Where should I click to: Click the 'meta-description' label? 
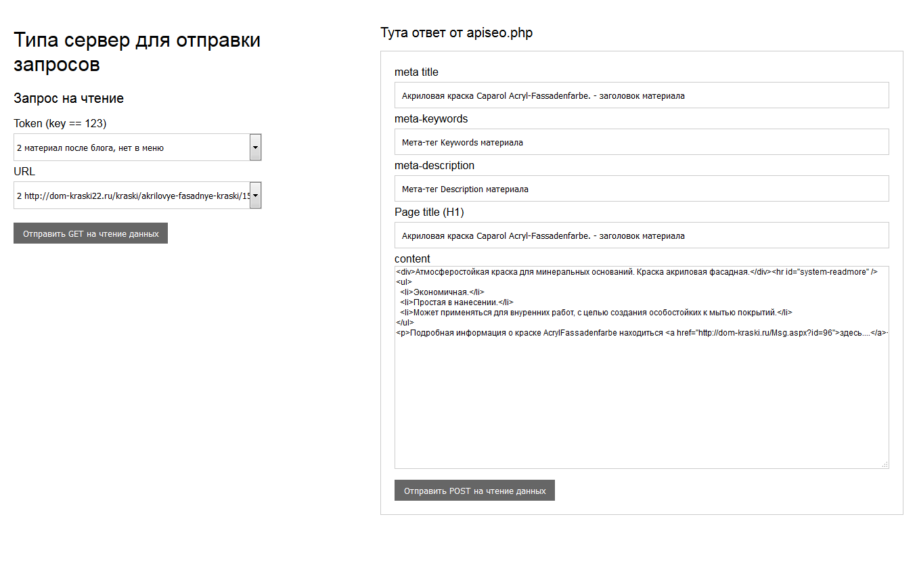[x=434, y=166]
